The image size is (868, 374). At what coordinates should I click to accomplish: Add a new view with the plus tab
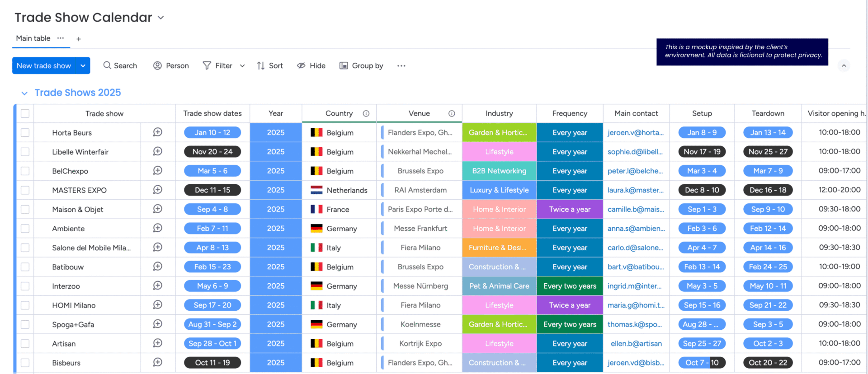pos(79,39)
